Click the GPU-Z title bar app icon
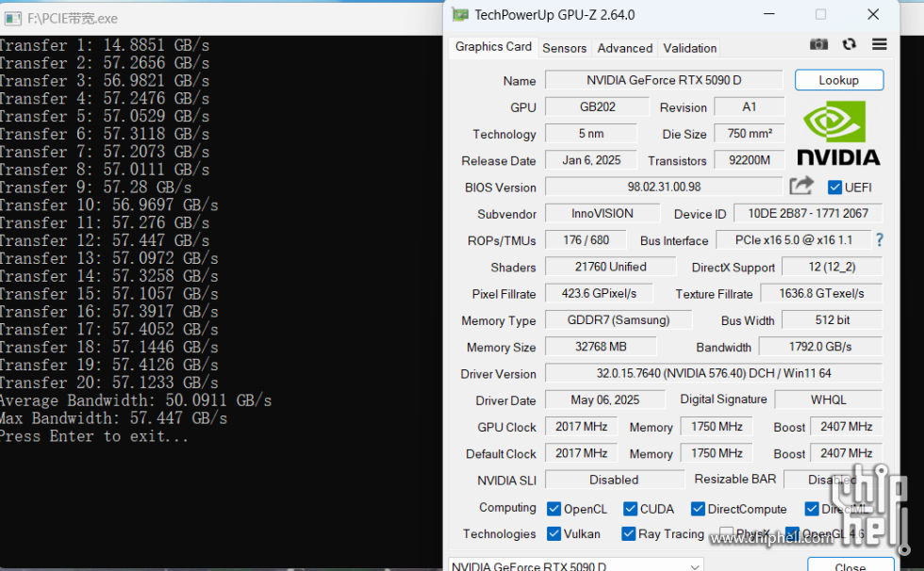The height and width of the screenshot is (571, 924). click(x=461, y=15)
